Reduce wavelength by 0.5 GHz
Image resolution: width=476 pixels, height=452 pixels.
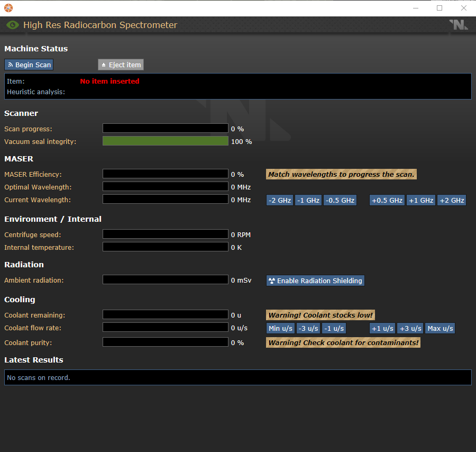340,201
